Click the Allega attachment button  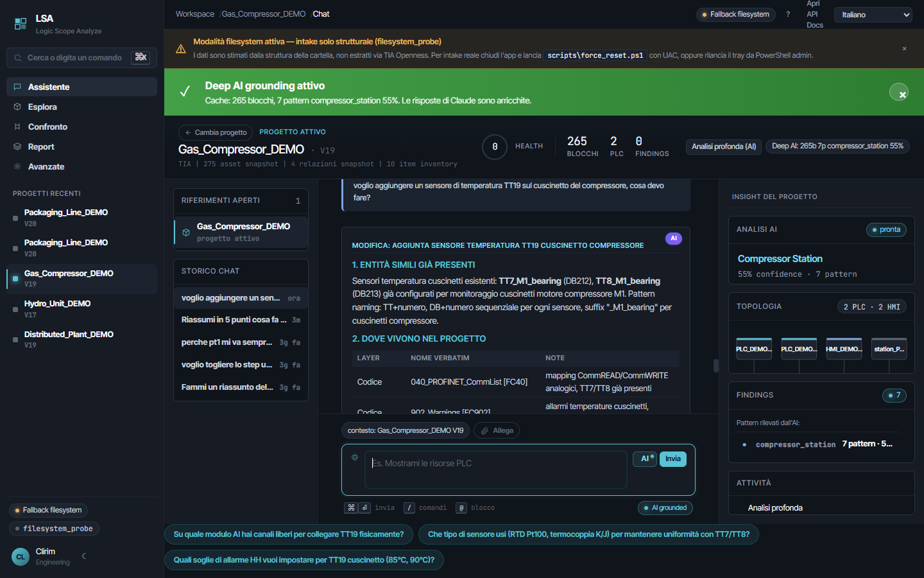coord(497,430)
